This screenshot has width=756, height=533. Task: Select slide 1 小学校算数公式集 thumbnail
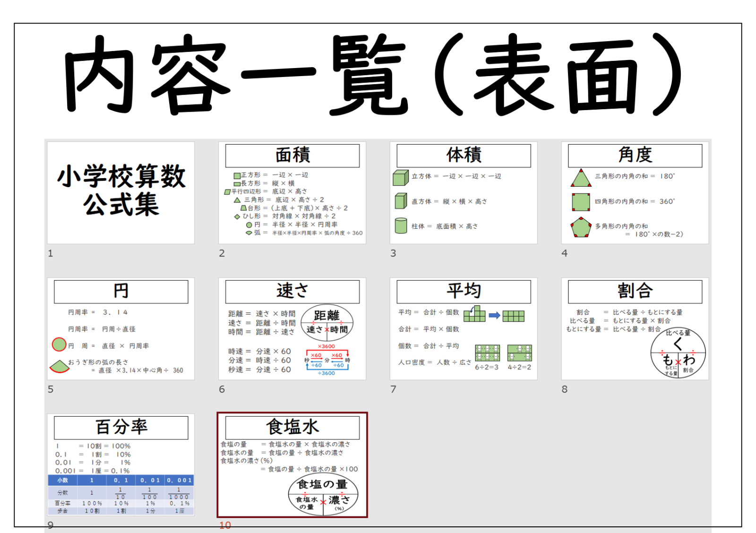click(x=121, y=193)
